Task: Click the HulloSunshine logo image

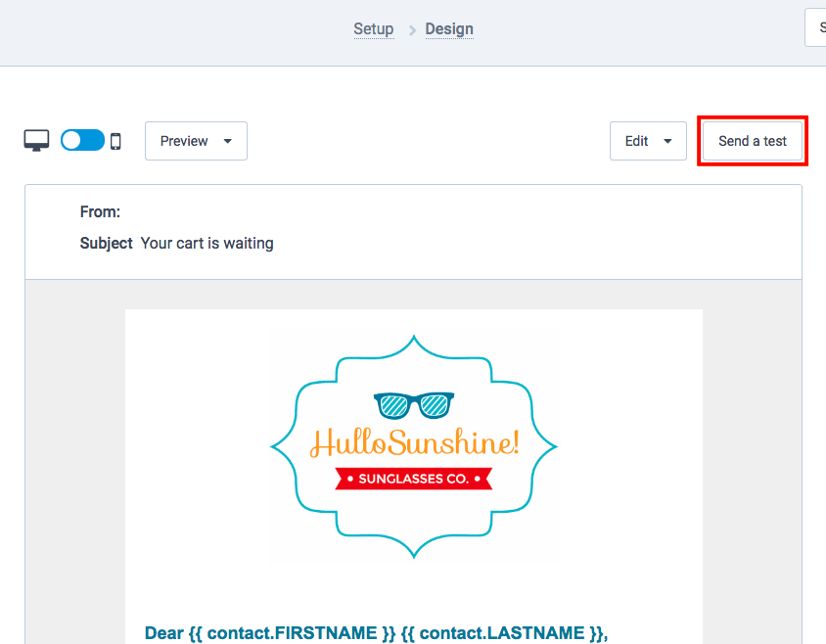Action: tap(414, 447)
